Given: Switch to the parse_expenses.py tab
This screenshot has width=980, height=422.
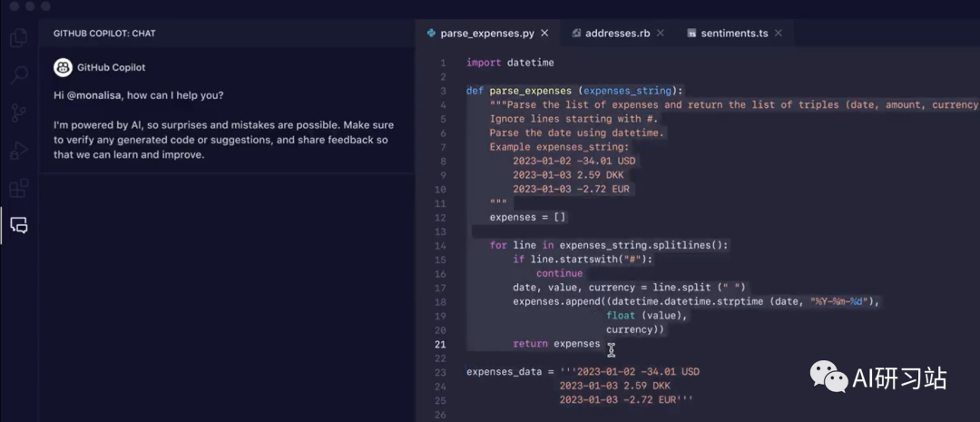Looking at the screenshot, I should click(487, 34).
